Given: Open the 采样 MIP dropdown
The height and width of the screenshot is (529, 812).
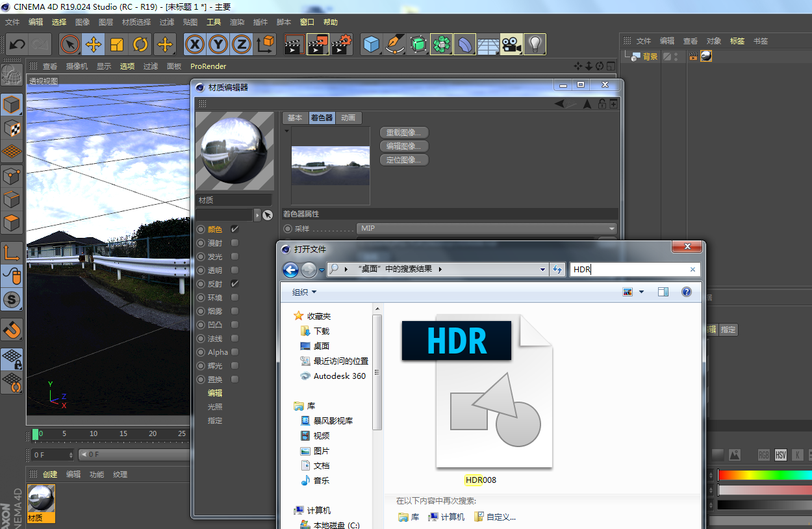Looking at the screenshot, I should 486,229.
